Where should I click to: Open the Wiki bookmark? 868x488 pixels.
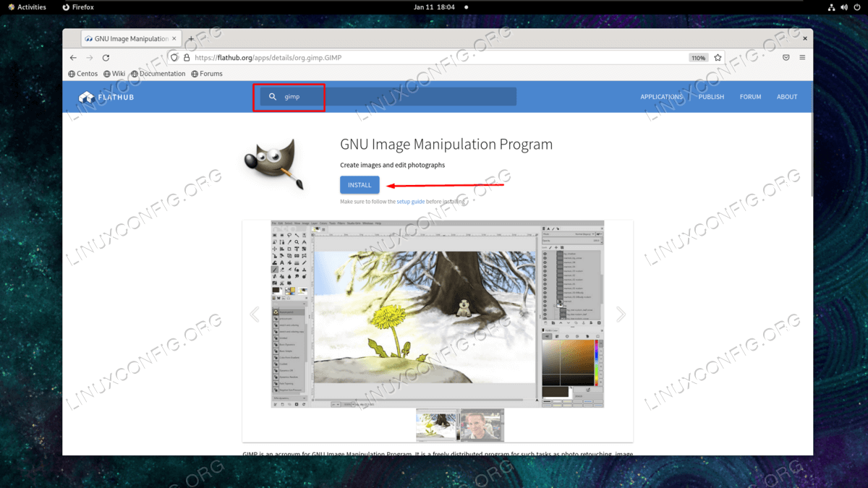[114, 74]
